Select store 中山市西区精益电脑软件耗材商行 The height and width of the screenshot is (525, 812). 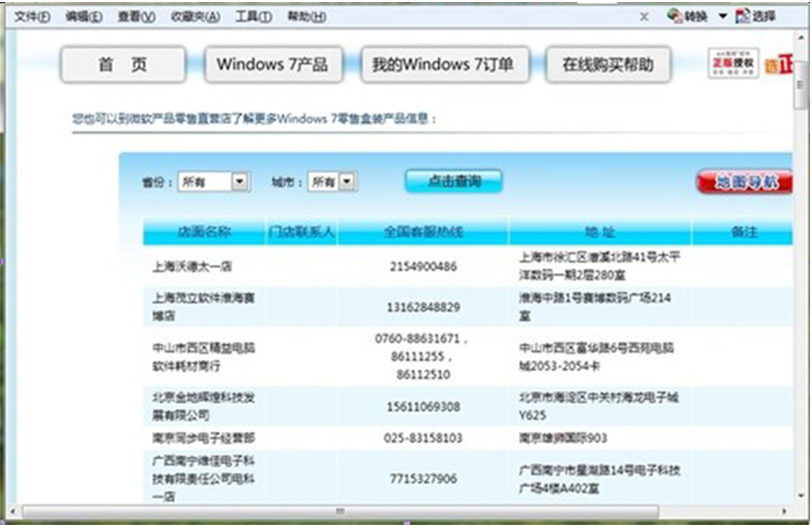pos(204,357)
